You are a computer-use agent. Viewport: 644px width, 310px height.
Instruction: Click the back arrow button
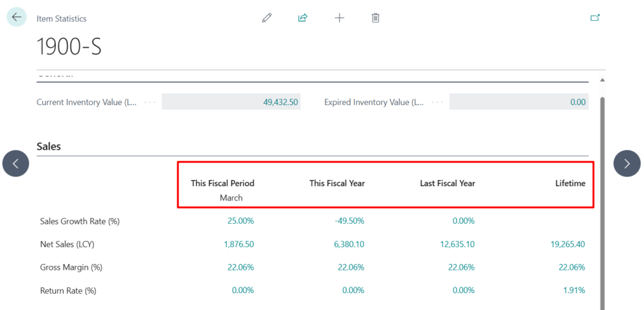point(16,17)
